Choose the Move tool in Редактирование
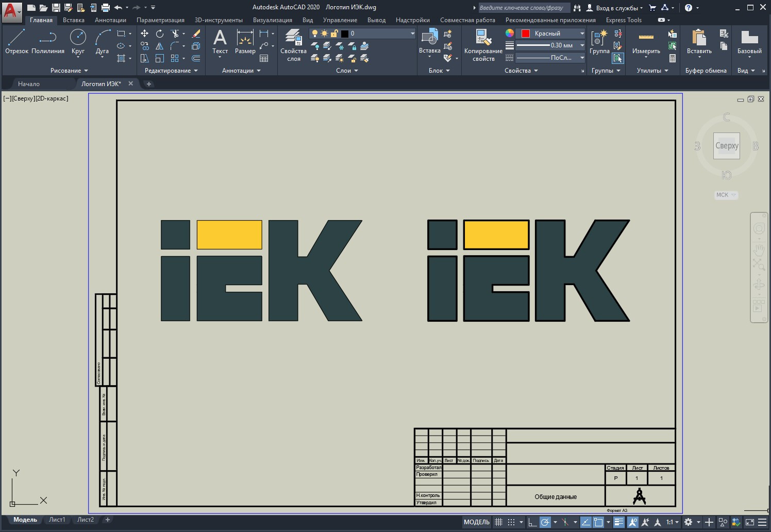This screenshot has height=532, width=771. (x=144, y=34)
